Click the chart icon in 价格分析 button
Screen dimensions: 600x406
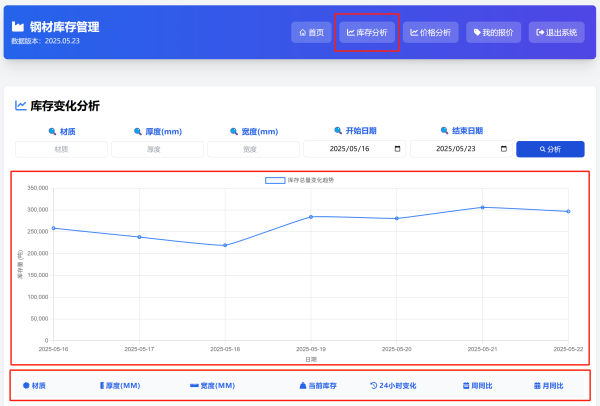pos(414,33)
